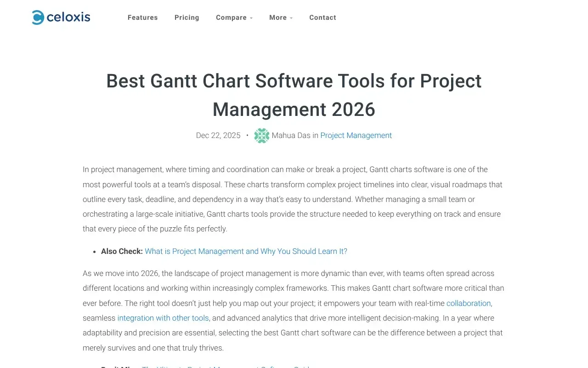Click the celoxis wordmark text
The height and width of the screenshot is (368, 588).
pyautogui.click(x=68, y=17)
